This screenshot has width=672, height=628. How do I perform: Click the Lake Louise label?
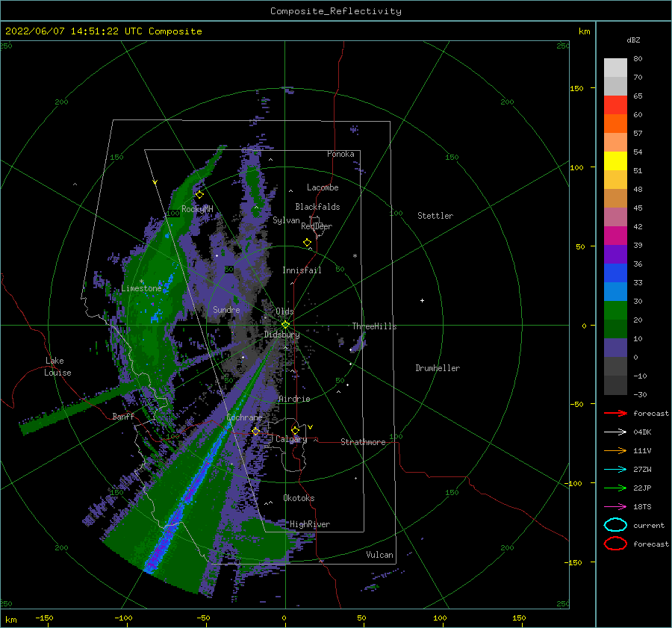(57, 367)
